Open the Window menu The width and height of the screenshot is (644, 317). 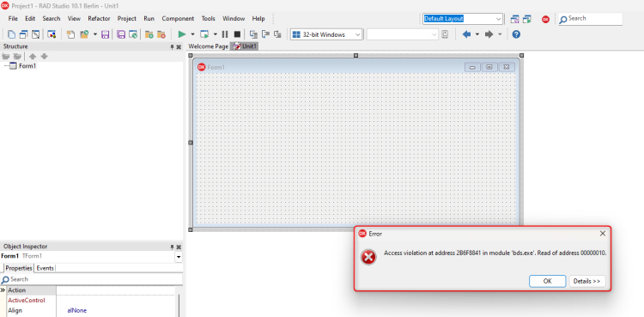click(x=234, y=19)
